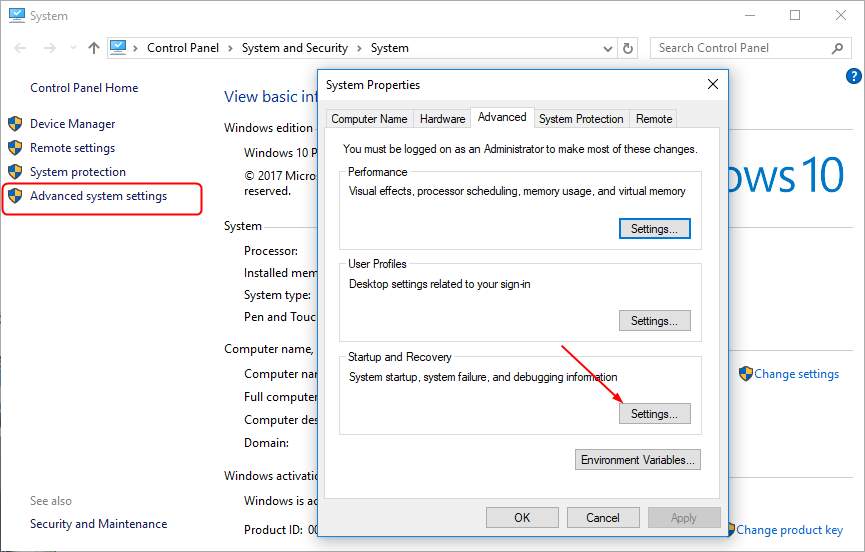Expand the Control Panel breadcrumb chevron
The image size is (865, 552).
click(229, 48)
